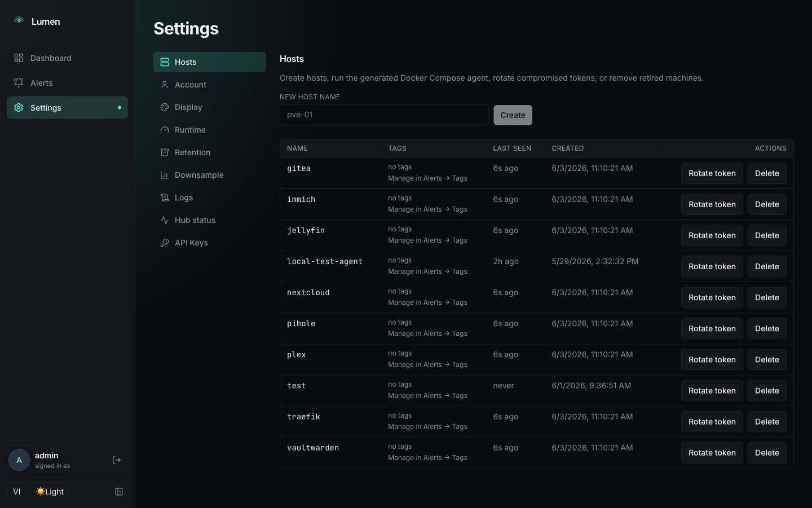Open the Downsample settings section

pos(210,175)
